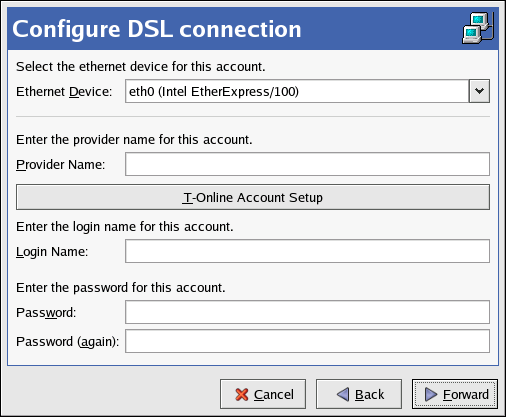Click the Login Name label
This screenshot has width=506, height=417.
52,252
